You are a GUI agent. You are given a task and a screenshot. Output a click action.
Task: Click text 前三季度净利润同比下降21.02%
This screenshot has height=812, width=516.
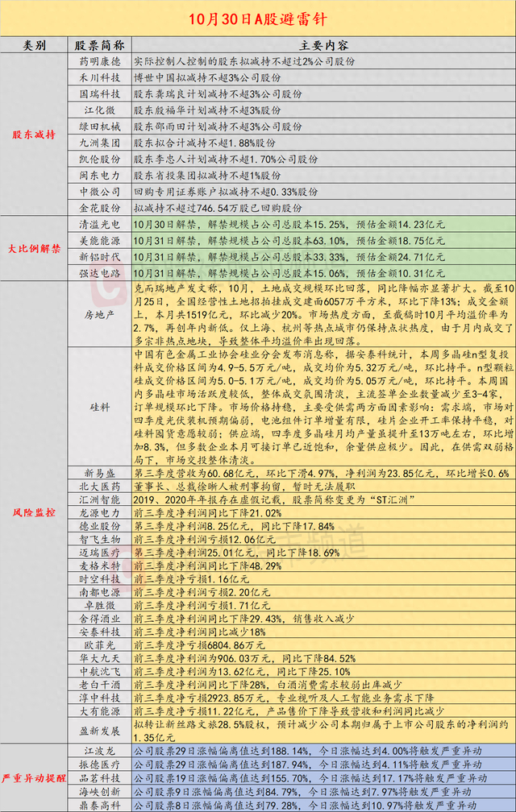207,513
